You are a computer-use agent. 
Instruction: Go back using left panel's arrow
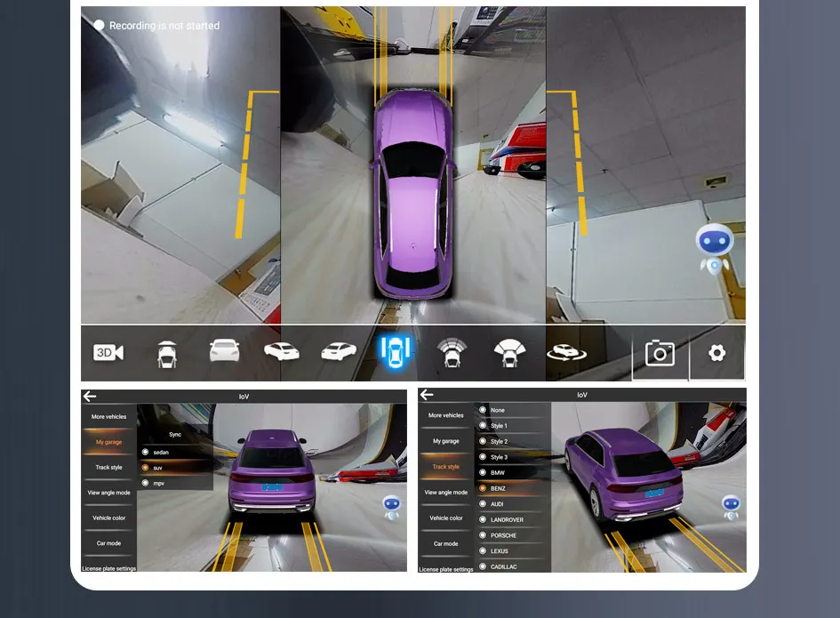pos(90,396)
